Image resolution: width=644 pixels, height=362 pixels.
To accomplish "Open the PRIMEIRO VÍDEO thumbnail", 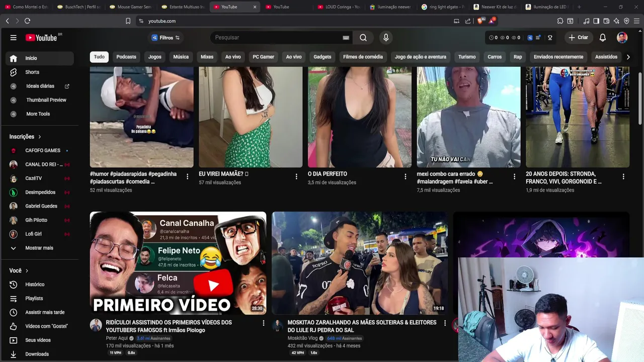I will [178, 263].
